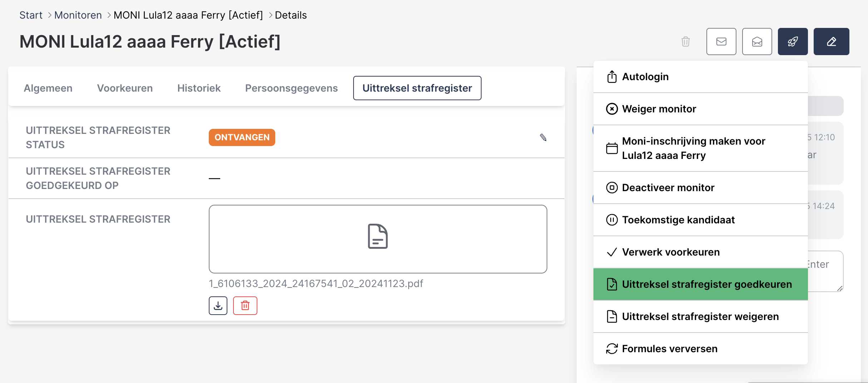This screenshot has height=383, width=868.
Task: Download the uploaded PDF file
Action: (218, 306)
